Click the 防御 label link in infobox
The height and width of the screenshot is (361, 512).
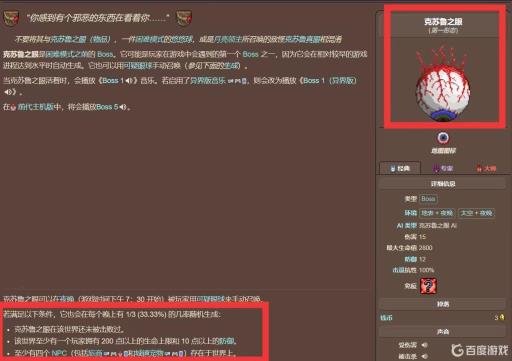coord(410,259)
